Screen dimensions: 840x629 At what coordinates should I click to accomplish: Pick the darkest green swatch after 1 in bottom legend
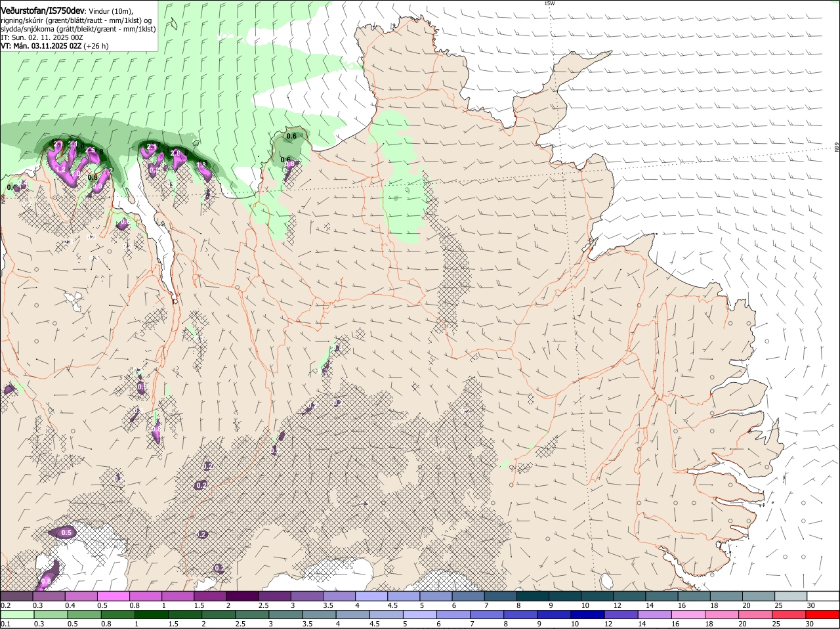click(x=150, y=615)
